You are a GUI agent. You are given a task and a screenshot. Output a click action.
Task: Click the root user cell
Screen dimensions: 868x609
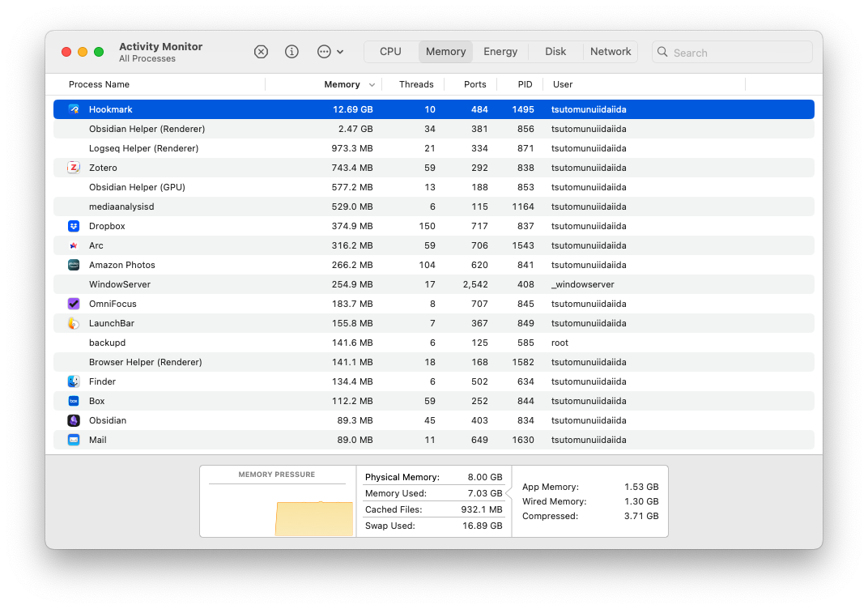560,343
